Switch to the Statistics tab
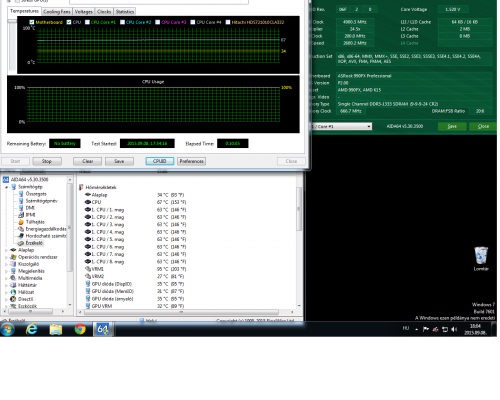Viewport: 500px width, 400px height. click(x=125, y=12)
